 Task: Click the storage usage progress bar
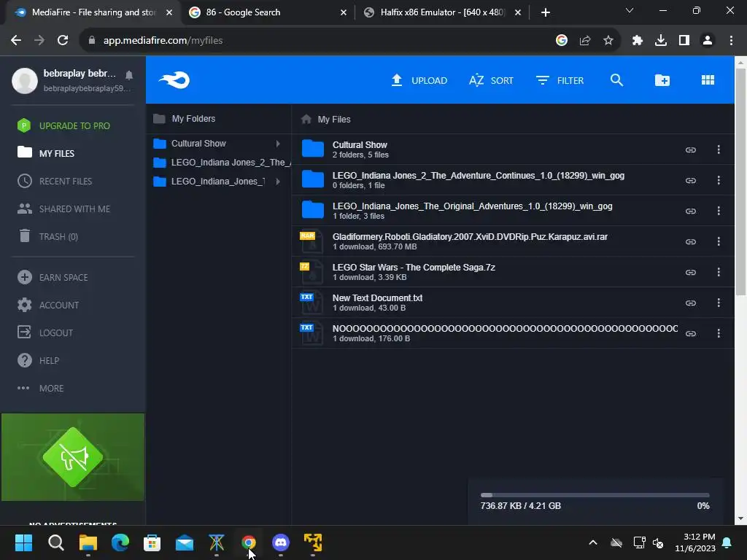coord(595,495)
